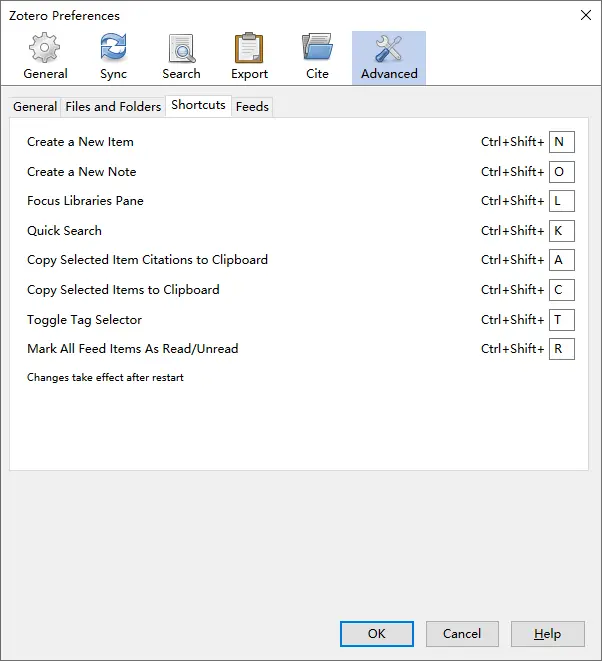The image size is (602, 661).
Task: Open the Sync preferences pane
Action: pos(113,57)
